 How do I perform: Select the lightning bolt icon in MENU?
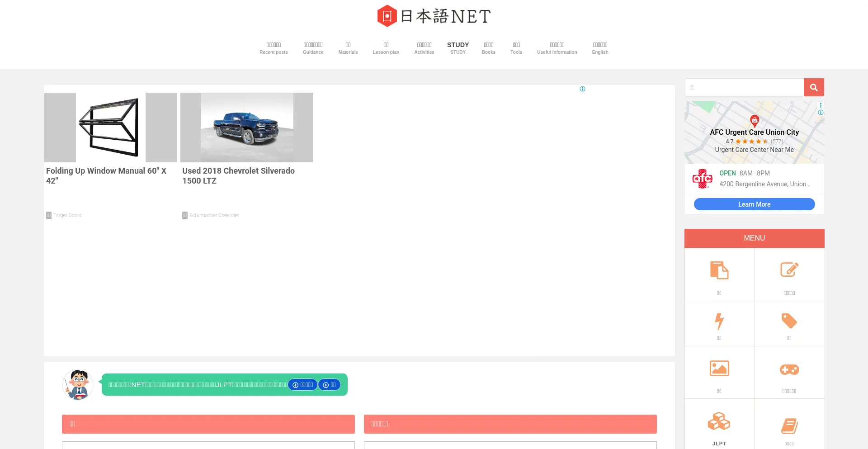719,321
